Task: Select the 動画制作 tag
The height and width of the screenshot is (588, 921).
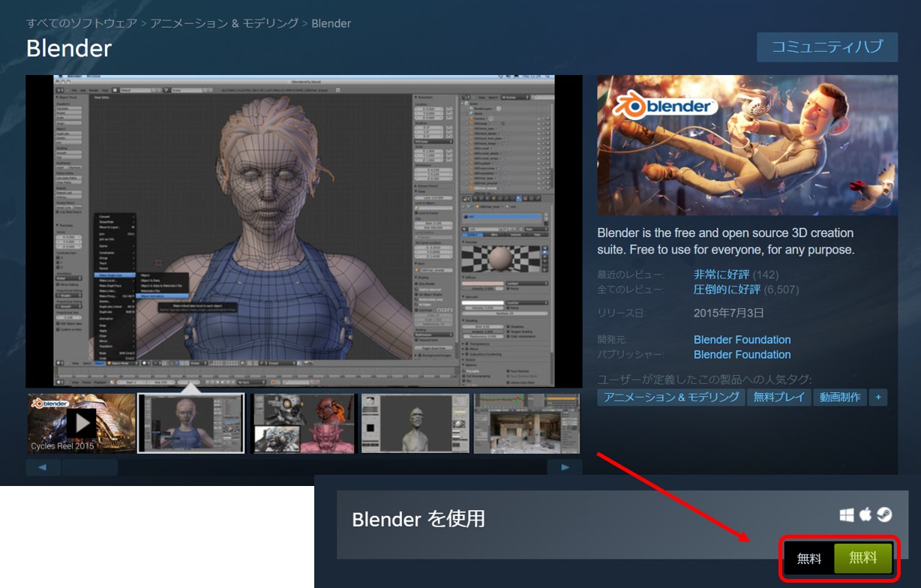Action: [x=839, y=397]
